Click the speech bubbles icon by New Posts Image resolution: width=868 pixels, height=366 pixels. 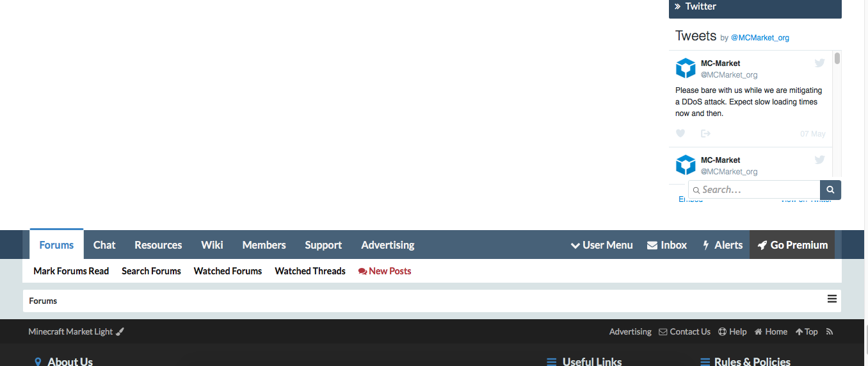click(x=362, y=271)
